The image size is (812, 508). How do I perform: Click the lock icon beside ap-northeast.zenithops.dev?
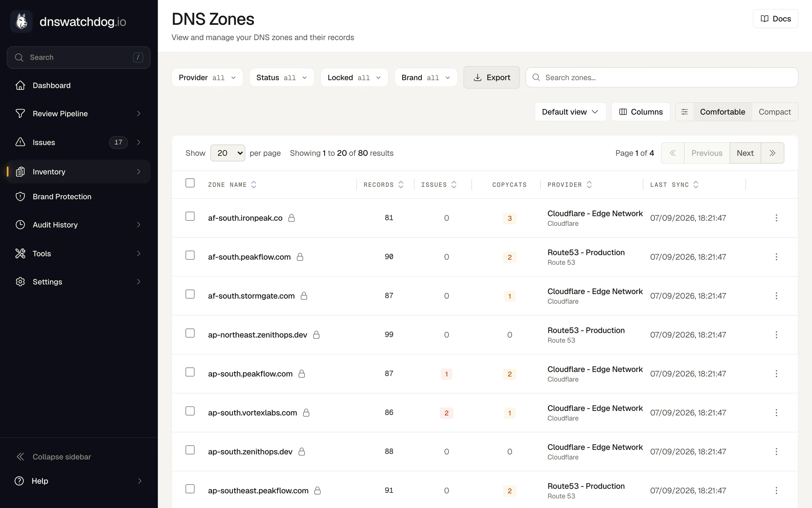click(x=316, y=335)
